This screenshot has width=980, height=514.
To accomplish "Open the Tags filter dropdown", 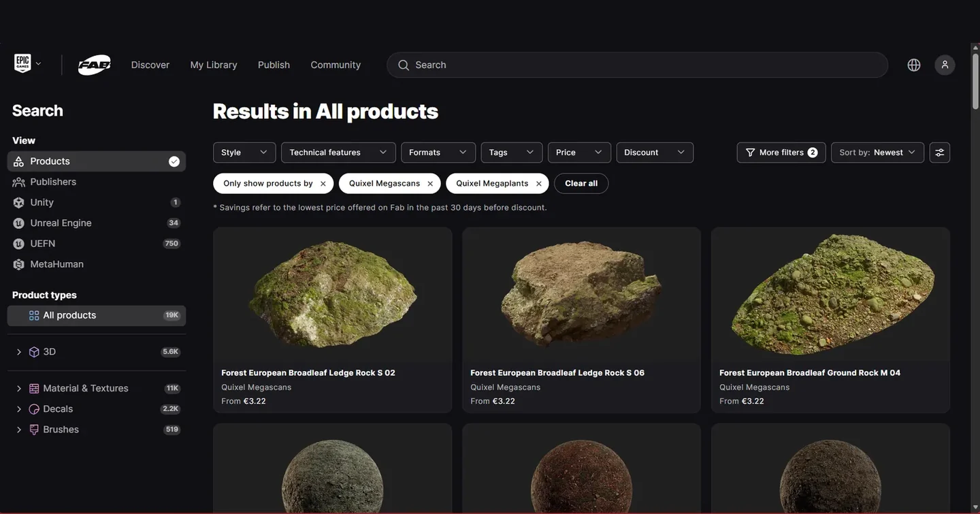I will (x=512, y=152).
